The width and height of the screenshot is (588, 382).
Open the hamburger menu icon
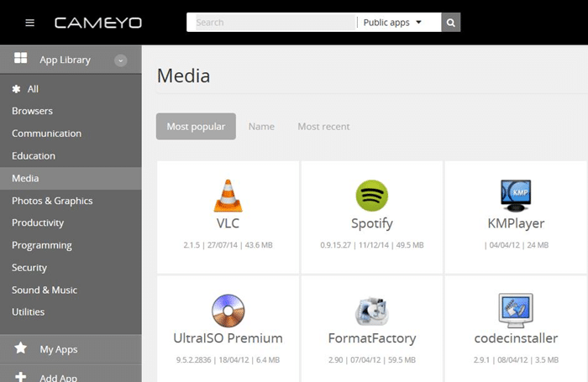coord(30,23)
